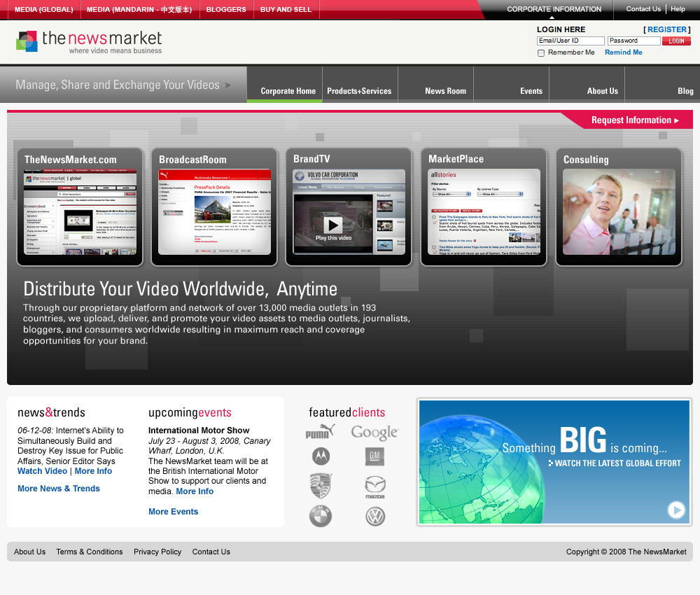Click the Email/User ID field
700x595 pixels.
tap(570, 41)
